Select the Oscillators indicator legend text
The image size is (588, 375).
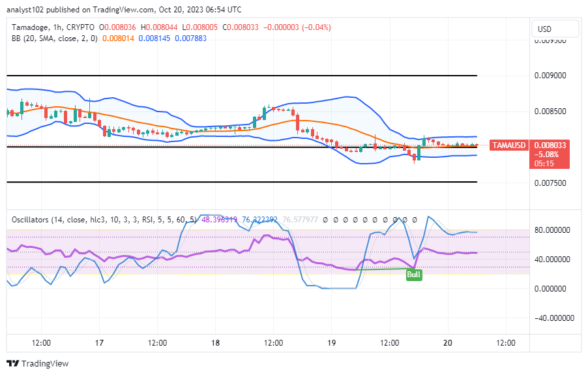[104, 219]
